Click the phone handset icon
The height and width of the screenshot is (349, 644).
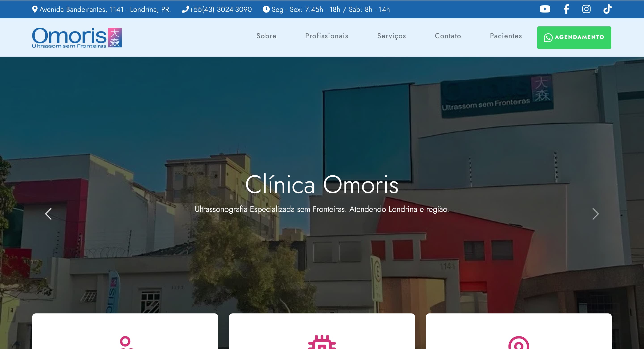(185, 9)
